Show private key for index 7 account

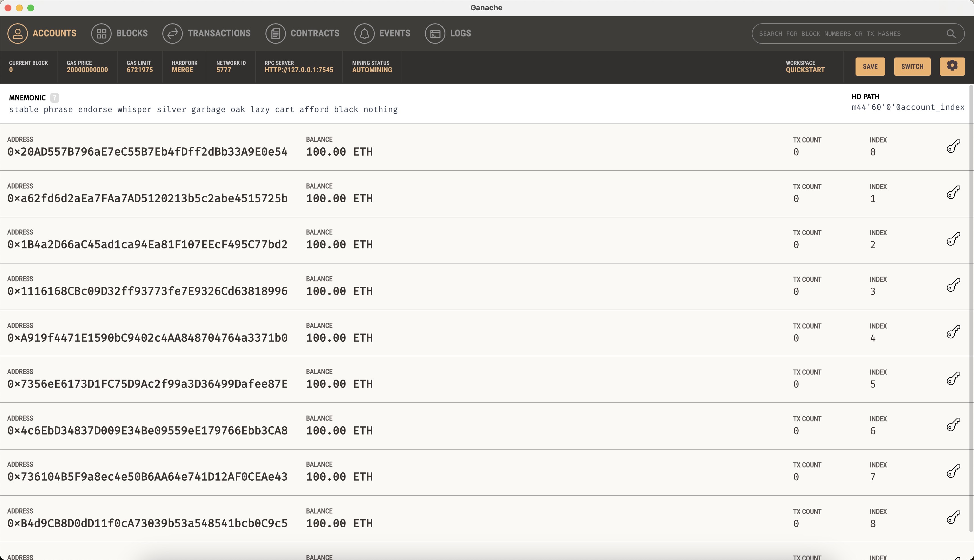(953, 471)
